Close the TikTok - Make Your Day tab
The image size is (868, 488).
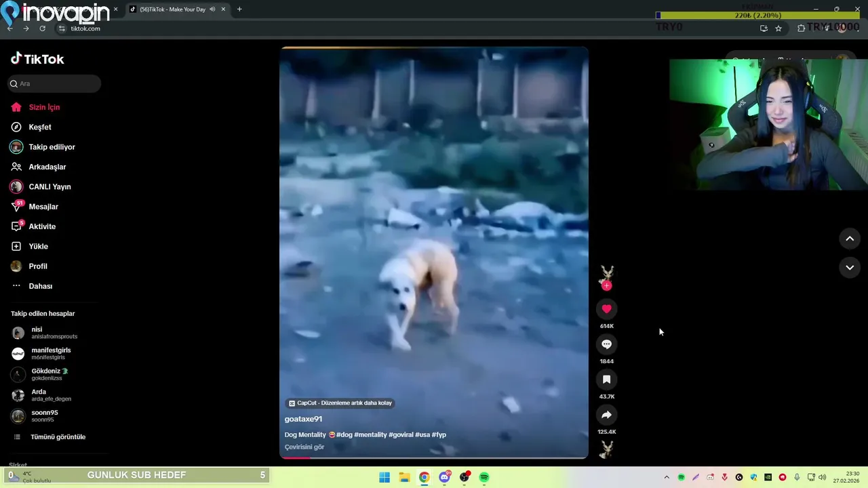223,9
